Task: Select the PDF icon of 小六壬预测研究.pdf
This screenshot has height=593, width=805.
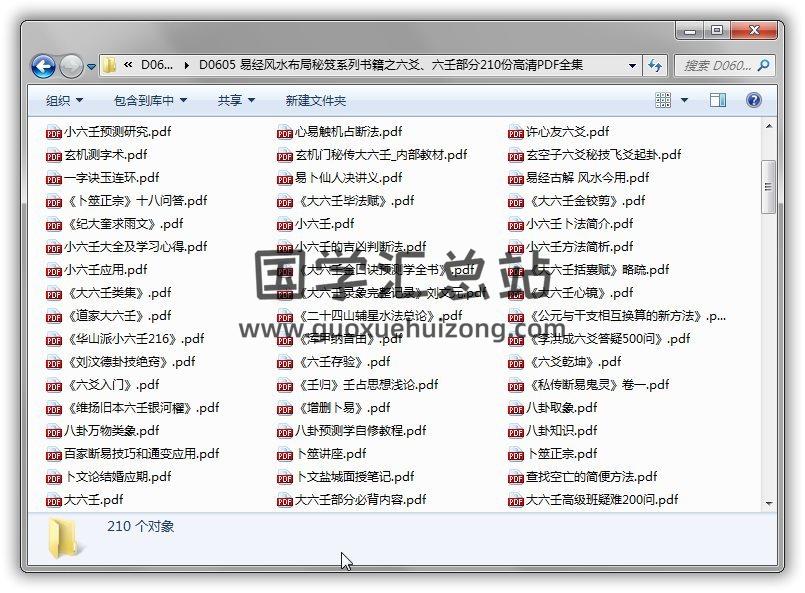Action: coord(53,132)
